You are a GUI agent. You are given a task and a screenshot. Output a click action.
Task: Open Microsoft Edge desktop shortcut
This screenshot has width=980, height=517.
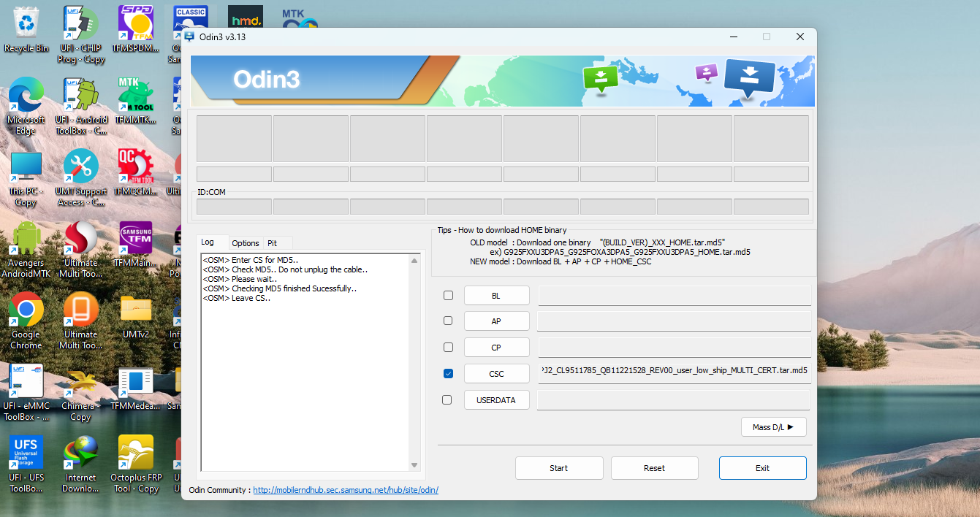tap(26, 96)
